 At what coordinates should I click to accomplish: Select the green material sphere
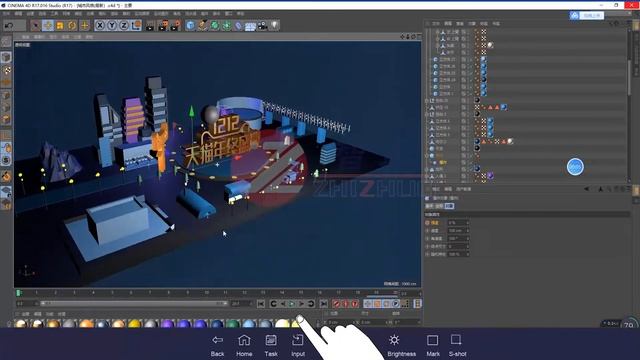coord(233,324)
